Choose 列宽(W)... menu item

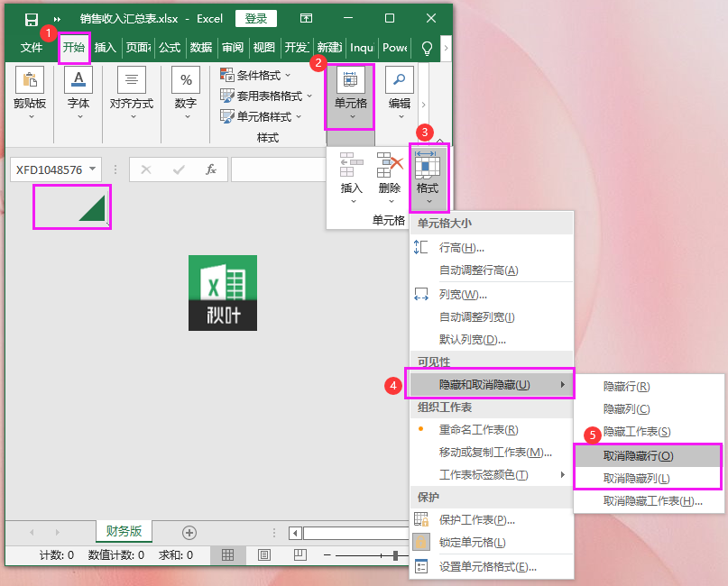tap(492, 295)
